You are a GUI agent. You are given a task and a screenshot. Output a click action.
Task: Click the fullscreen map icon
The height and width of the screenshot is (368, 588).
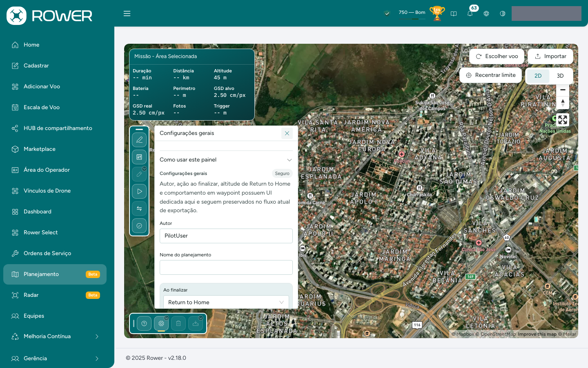click(563, 120)
